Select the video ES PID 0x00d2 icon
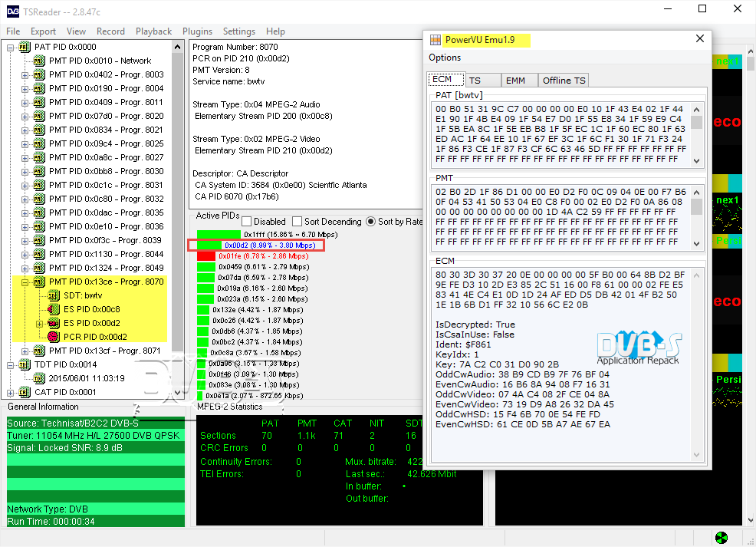 (54, 323)
